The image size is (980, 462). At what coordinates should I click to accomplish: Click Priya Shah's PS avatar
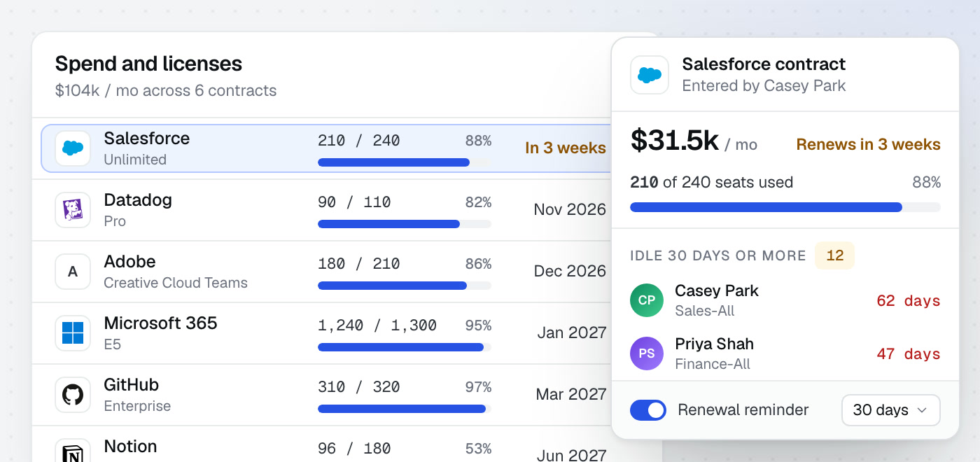(647, 353)
